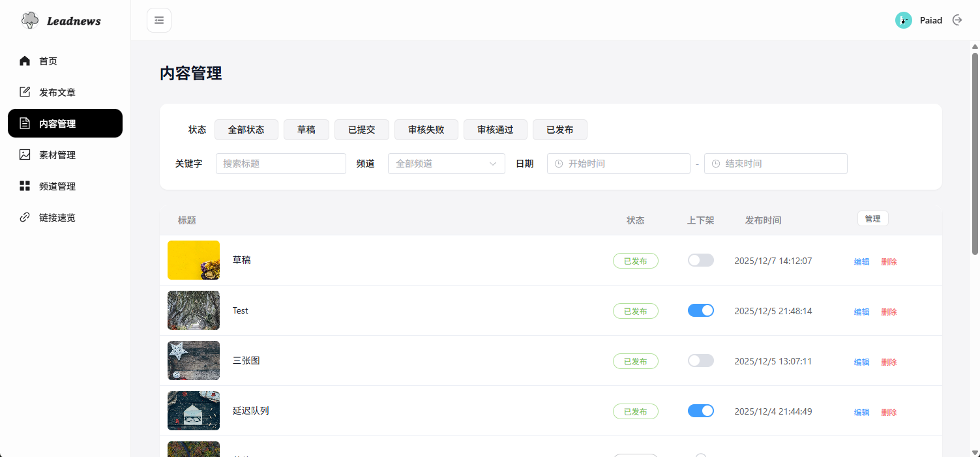Click the 开始时间 date field
This screenshot has width=980, height=457.
pyautogui.click(x=619, y=164)
